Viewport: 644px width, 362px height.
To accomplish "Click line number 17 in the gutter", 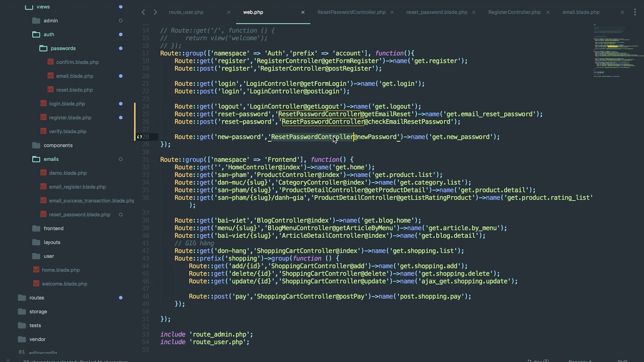I will 145,53.
